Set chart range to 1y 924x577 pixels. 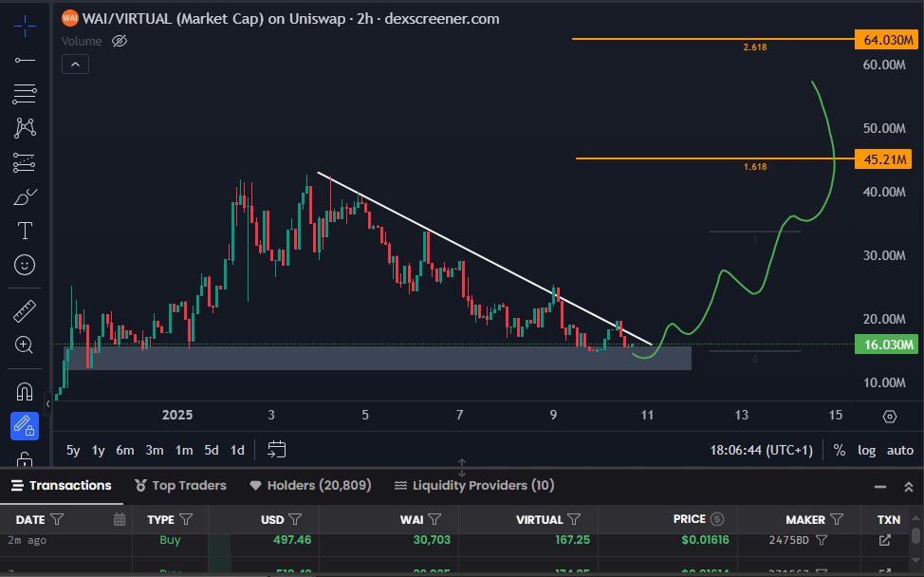98,450
